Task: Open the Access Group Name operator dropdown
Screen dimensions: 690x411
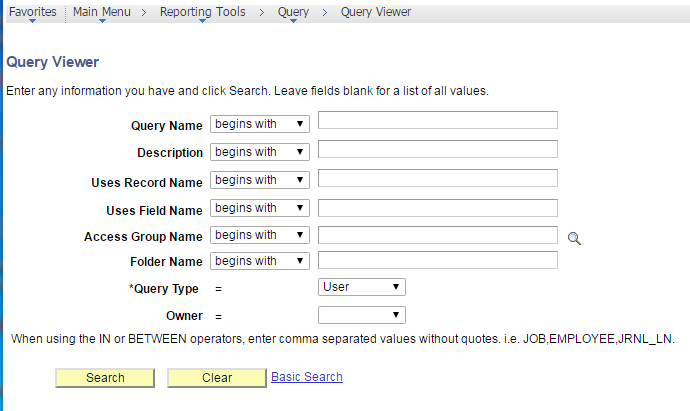Action: (x=260, y=235)
